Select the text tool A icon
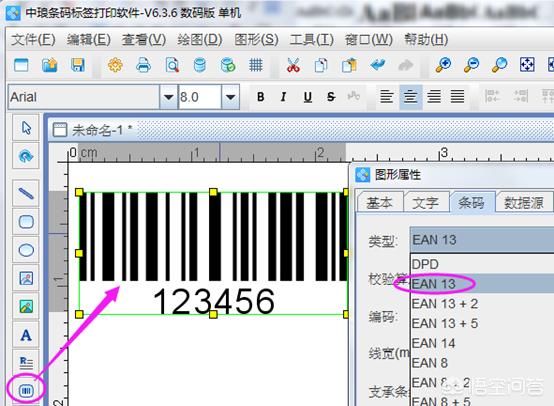Viewport: 554px width, 406px height. coord(26,335)
